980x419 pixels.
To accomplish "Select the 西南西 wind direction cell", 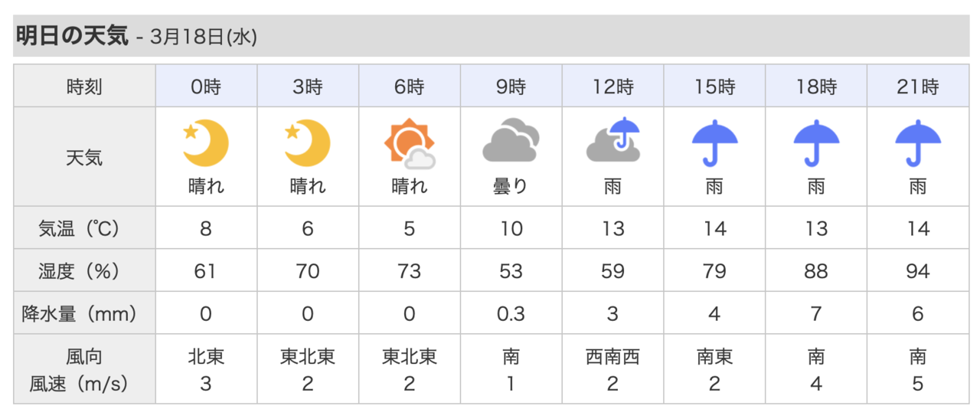I will click(x=612, y=357).
